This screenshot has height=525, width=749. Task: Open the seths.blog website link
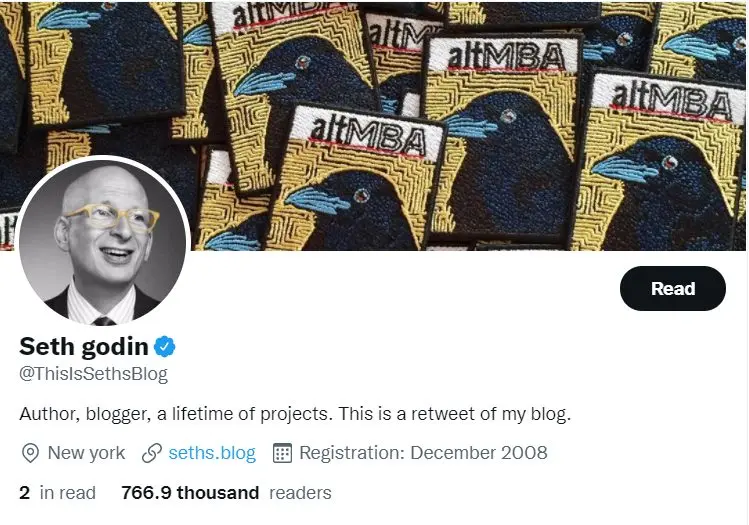[212, 453]
